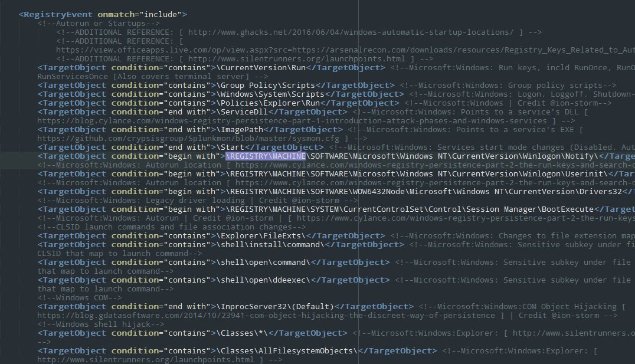Click the \shell\open\command\ value
This screenshot has width=635, height=364.
(263, 263)
